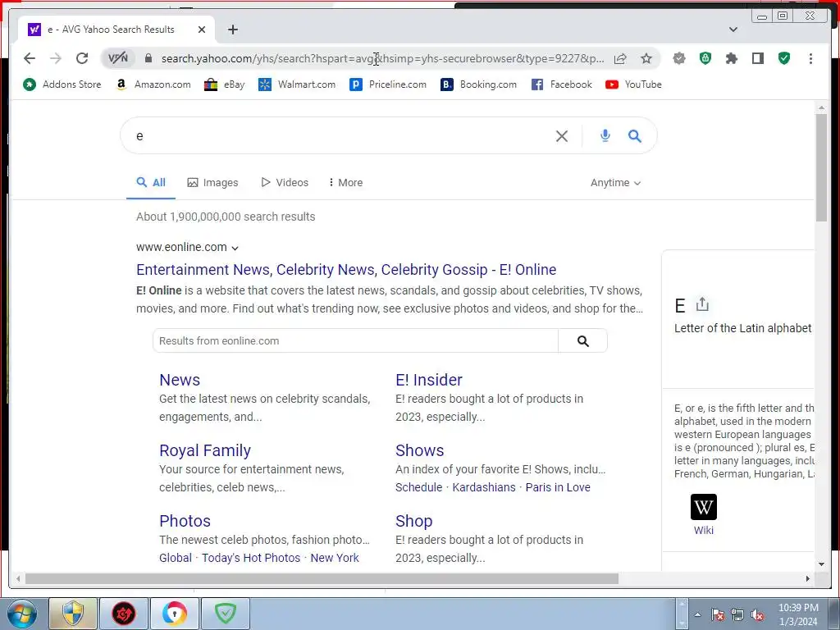The height and width of the screenshot is (630, 840).
Task: Open AVG Secure Browser taskbar icon
Action: (175, 614)
